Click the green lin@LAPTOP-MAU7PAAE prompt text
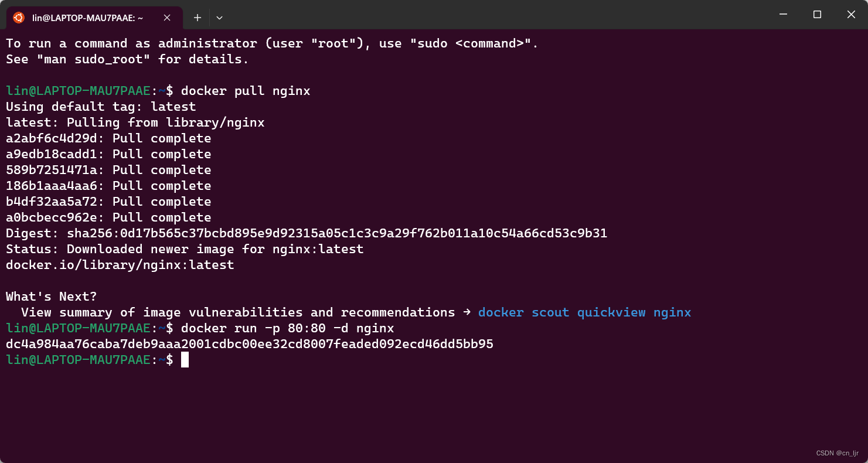This screenshot has width=868, height=463. click(x=75, y=360)
